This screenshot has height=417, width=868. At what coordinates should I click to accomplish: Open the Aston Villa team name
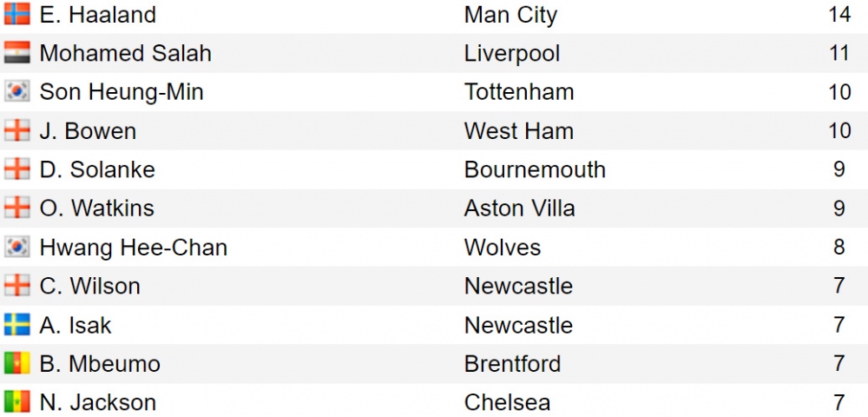point(519,208)
